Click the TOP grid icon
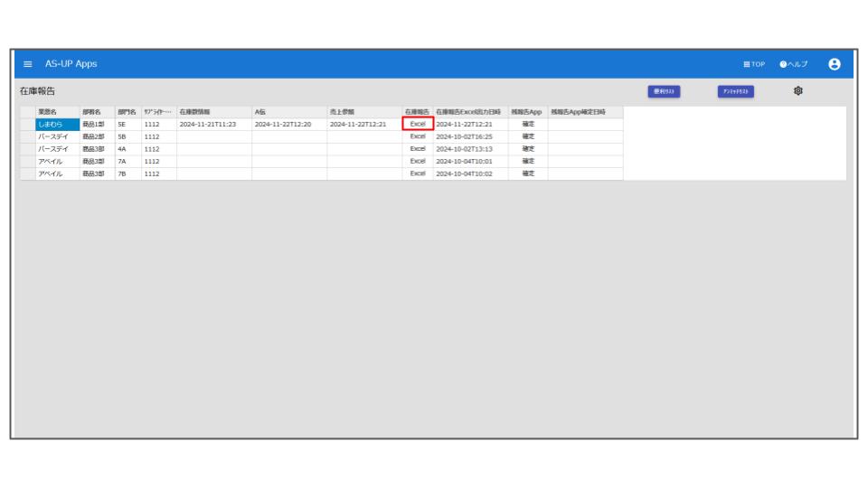The width and height of the screenshot is (868, 488). (746, 64)
